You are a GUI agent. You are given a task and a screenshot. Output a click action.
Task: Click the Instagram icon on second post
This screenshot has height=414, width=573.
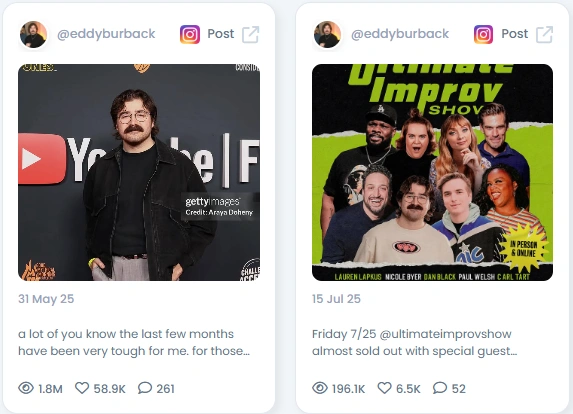[x=483, y=34]
